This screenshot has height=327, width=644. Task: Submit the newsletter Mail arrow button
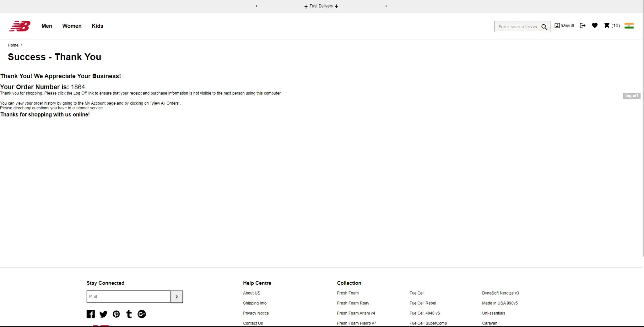point(177,297)
